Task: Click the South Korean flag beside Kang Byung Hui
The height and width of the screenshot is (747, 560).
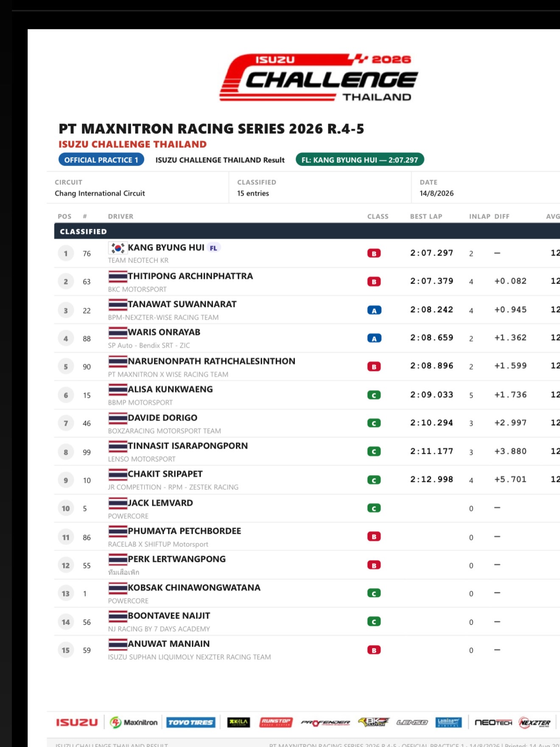Action: point(117,247)
